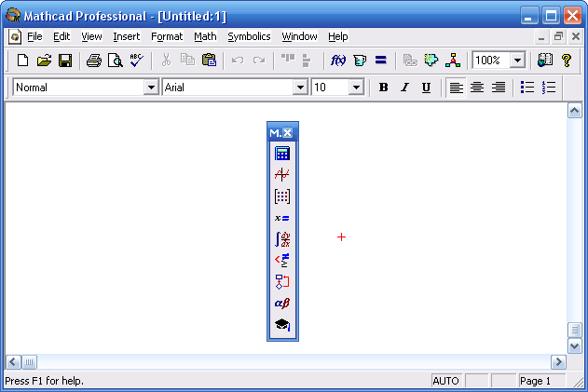Toggle numbered list formatting
588x392 pixels.
click(x=549, y=88)
